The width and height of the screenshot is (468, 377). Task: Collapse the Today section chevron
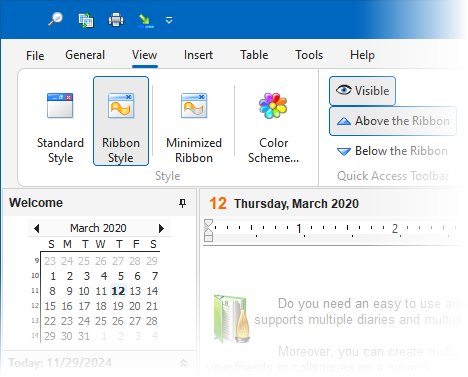183,363
